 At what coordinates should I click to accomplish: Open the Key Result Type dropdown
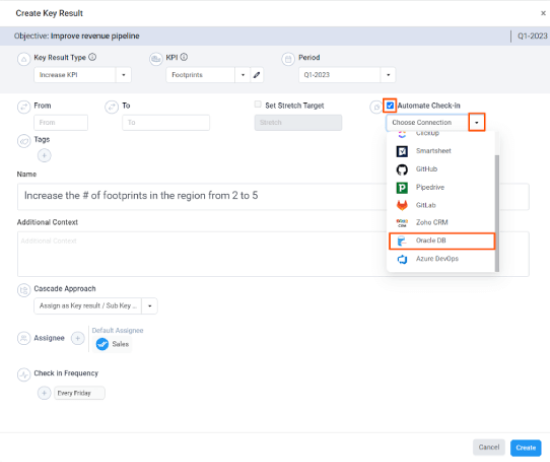click(123, 75)
